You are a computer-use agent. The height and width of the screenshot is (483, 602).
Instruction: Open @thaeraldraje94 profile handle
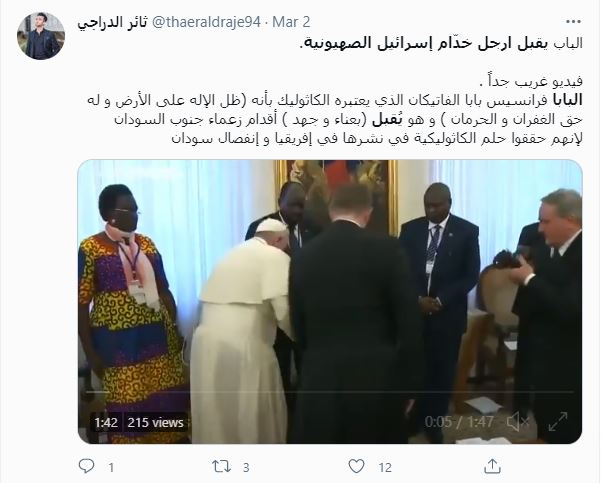click(207, 22)
